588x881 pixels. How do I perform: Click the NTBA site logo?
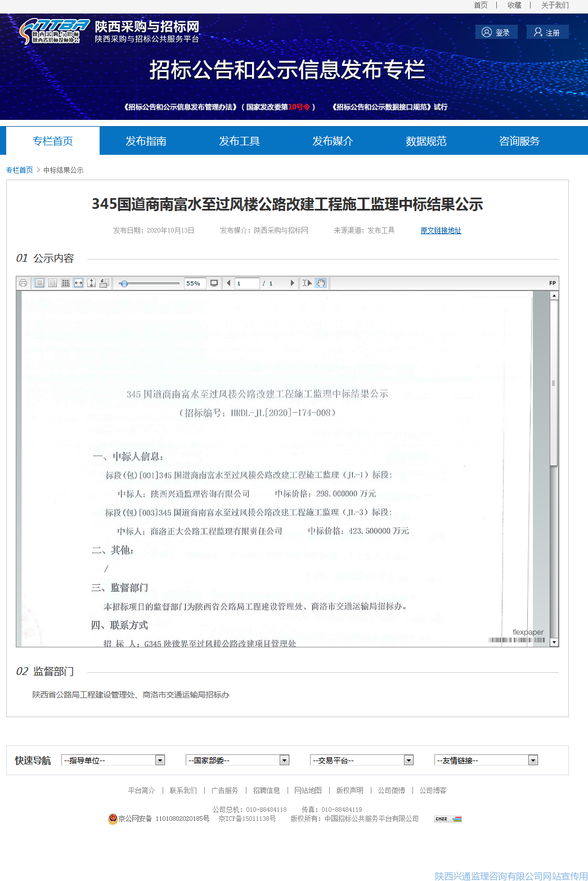[55, 32]
